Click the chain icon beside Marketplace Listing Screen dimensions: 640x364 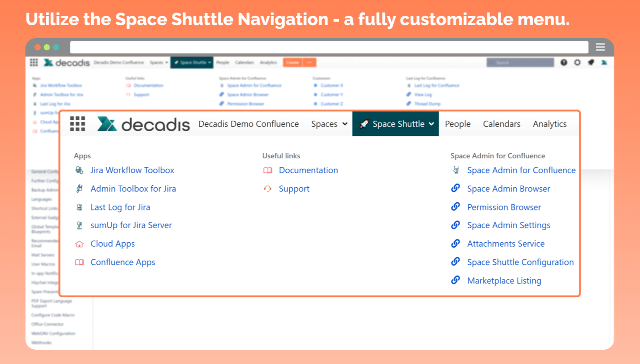coord(456,280)
